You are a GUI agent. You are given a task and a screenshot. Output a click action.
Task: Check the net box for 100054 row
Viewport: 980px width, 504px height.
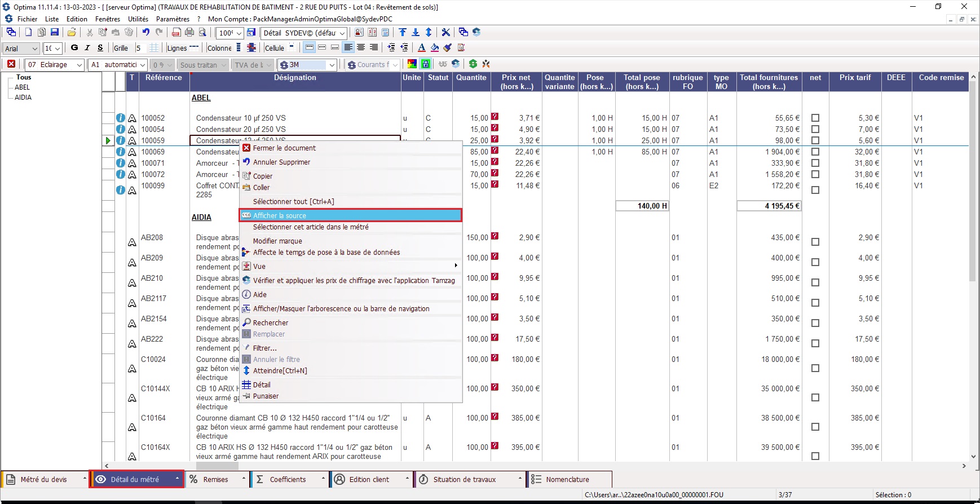(x=815, y=129)
